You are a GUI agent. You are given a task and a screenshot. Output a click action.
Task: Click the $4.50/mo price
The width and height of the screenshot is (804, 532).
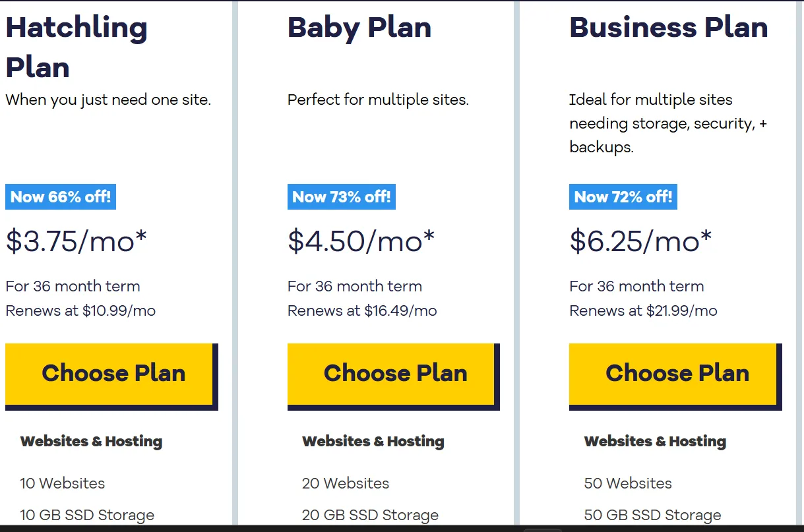(x=361, y=242)
